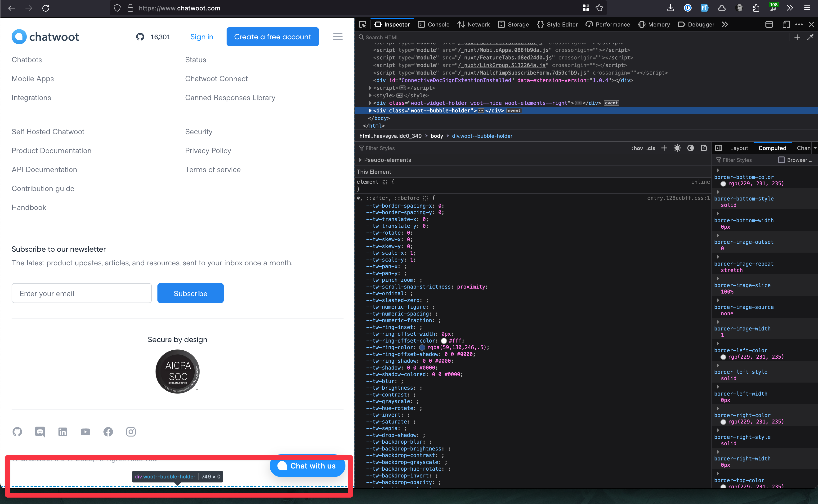Screen dimensions: 818x504
Task: Switch to the Network tab in DevTools
Action: point(474,24)
